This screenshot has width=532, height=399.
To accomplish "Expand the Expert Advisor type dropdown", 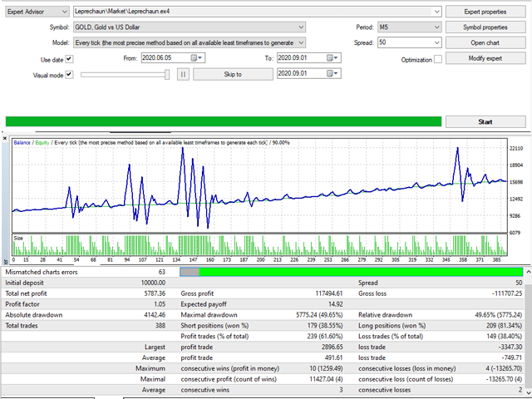I will 65,12.
